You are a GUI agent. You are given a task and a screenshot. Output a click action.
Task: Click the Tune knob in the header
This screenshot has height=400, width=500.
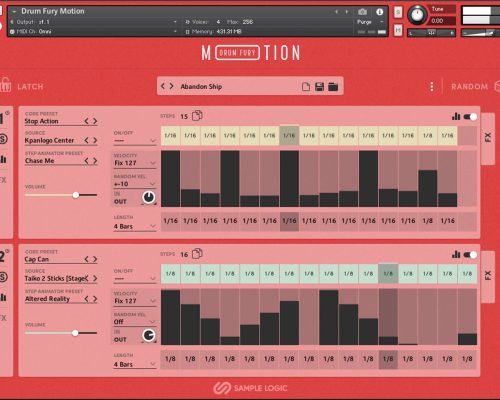(x=417, y=15)
